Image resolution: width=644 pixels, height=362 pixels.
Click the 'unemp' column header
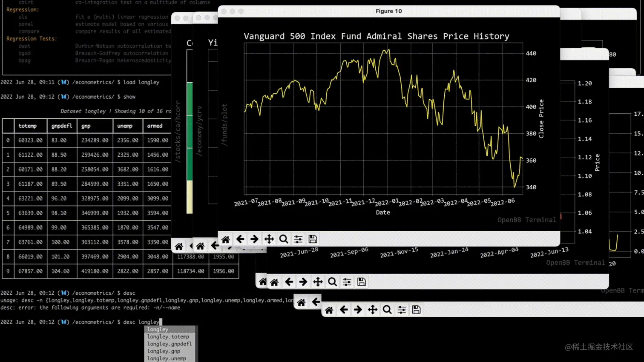coord(125,126)
